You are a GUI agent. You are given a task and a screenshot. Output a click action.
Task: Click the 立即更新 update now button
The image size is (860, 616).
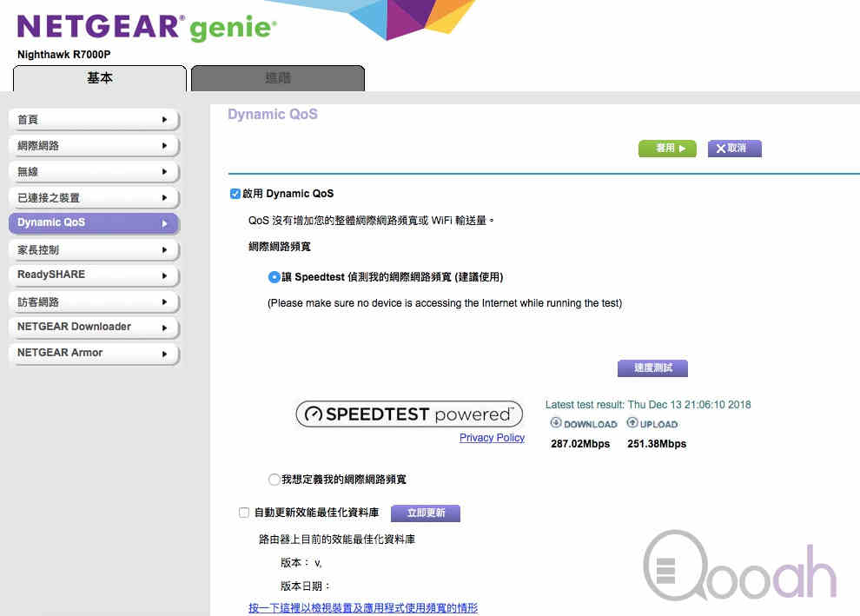pyautogui.click(x=426, y=513)
